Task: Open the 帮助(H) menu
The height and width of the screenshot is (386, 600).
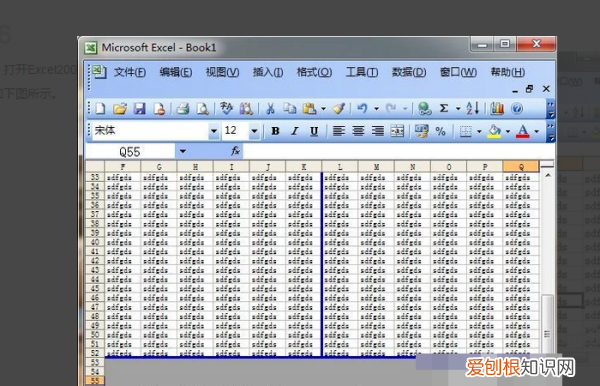Action: [507, 72]
